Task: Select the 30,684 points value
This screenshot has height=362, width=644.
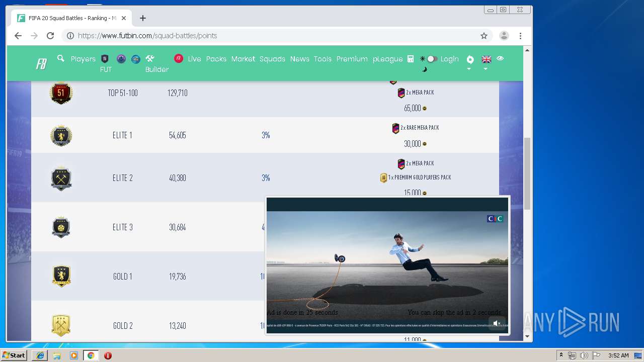Action: pos(178,227)
